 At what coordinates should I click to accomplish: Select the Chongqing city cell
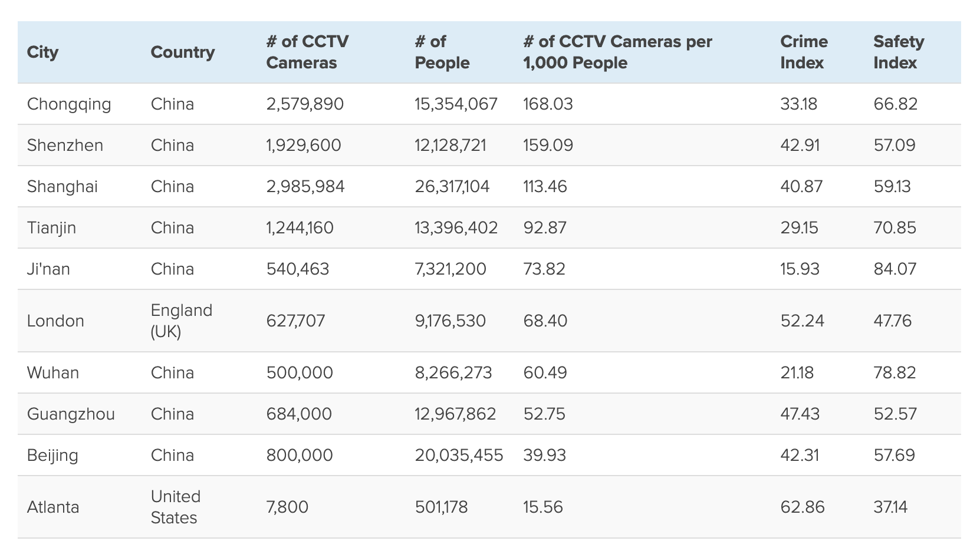coord(69,104)
